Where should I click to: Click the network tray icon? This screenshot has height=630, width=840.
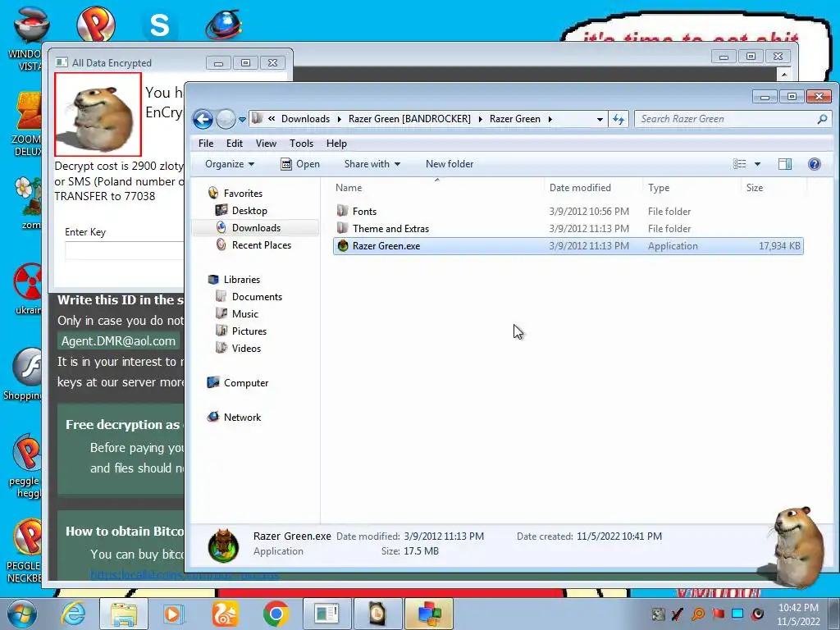click(x=737, y=614)
